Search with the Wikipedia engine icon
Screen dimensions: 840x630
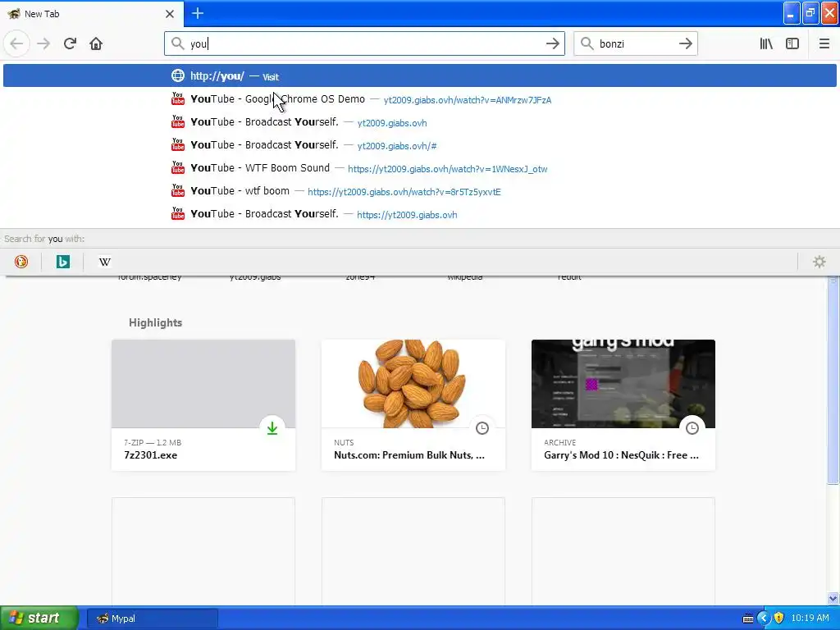(x=104, y=262)
